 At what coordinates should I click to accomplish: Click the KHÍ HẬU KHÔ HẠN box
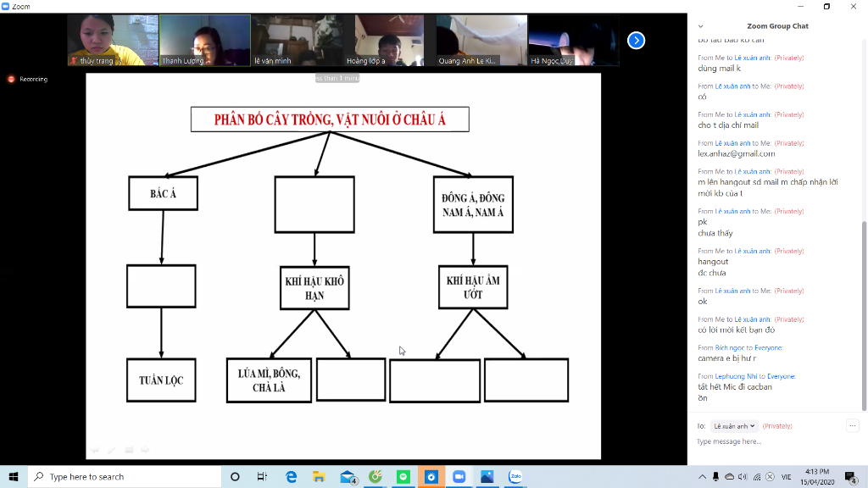(314, 288)
